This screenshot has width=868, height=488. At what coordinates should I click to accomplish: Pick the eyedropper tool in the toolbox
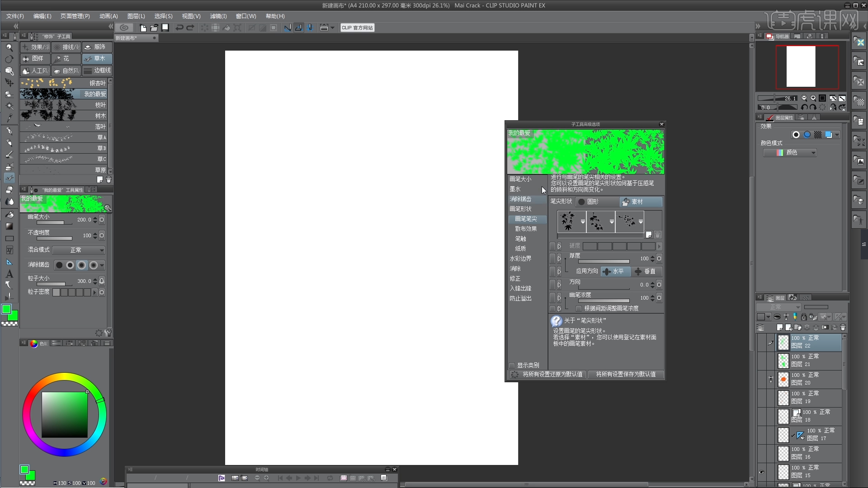[x=9, y=118]
